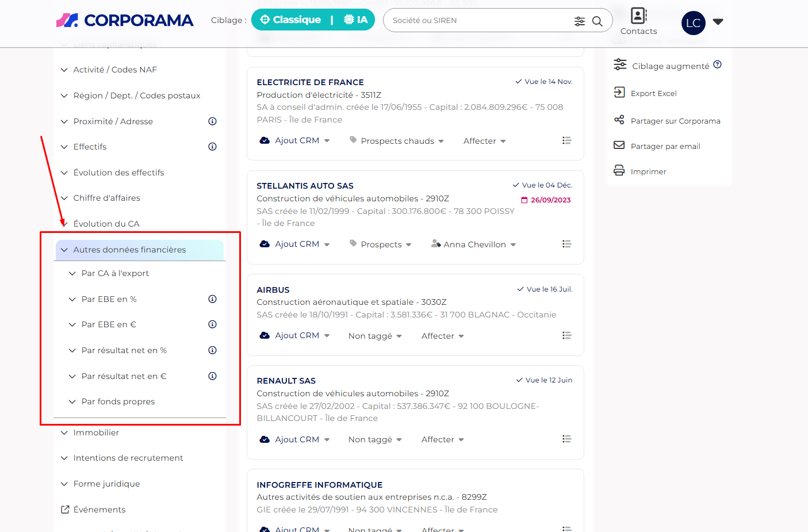Switch targeting to Classique mode
Image resolution: width=808 pixels, height=532 pixels.
point(290,20)
